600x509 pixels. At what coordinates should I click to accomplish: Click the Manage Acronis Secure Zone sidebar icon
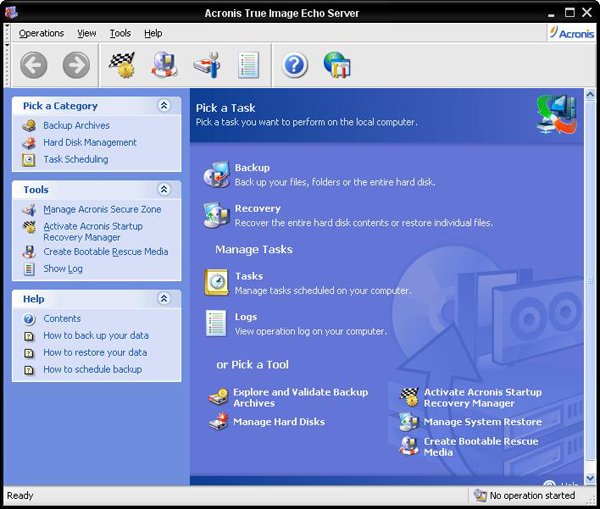(x=29, y=210)
